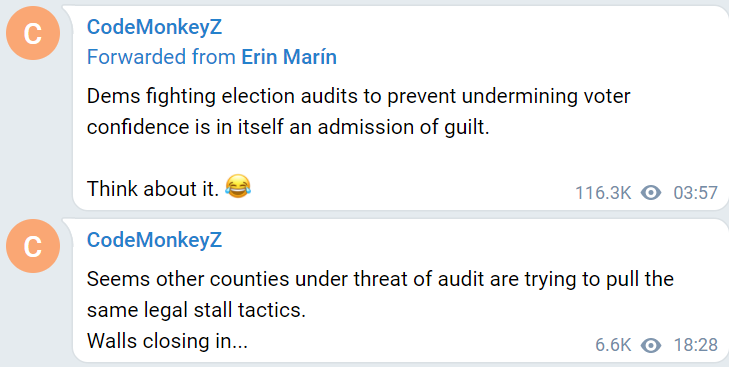This screenshot has height=367, width=729.
Task: Click the 6.6K view count
Action: click(613, 345)
